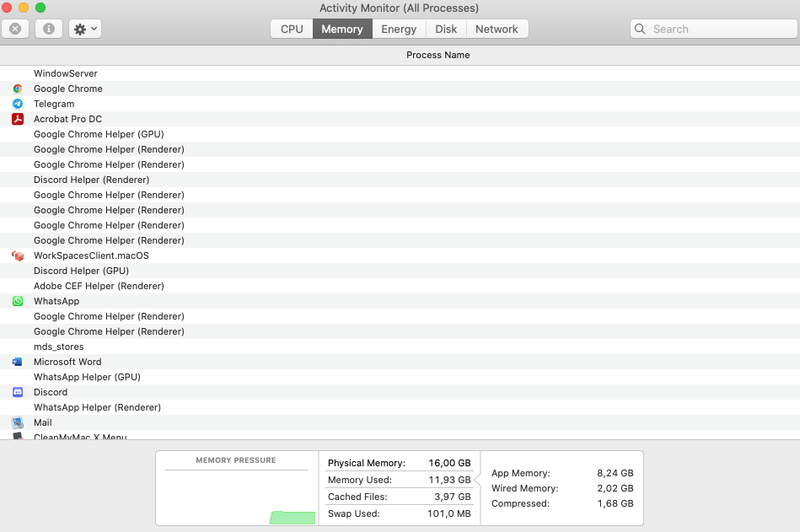Click the Cached Files 3,97 GB value
This screenshot has height=532, width=800.
tap(453, 497)
